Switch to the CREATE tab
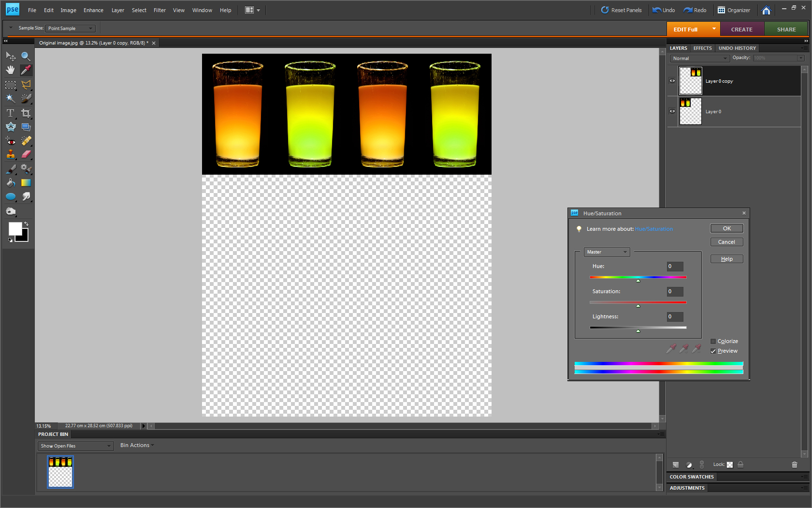The width and height of the screenshot is (812, 508). tap(742, 30)
